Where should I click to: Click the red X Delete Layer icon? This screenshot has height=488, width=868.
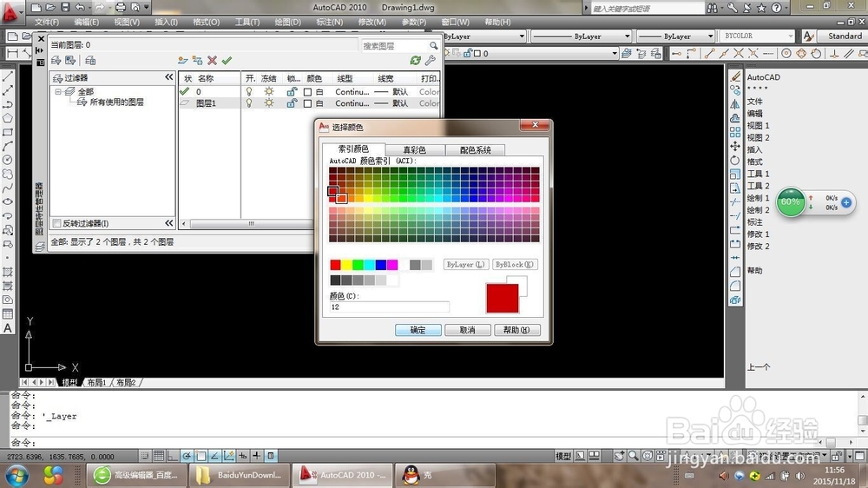(212, 61)
